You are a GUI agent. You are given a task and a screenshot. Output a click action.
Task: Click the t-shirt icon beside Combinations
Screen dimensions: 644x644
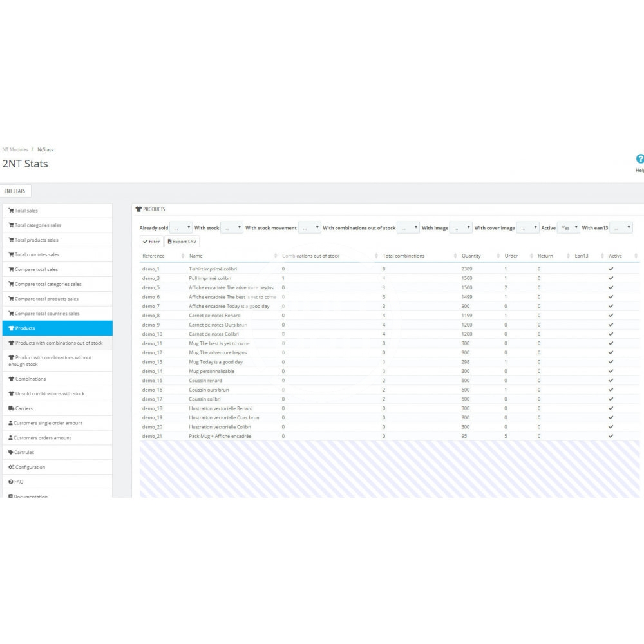coord(11,379)
